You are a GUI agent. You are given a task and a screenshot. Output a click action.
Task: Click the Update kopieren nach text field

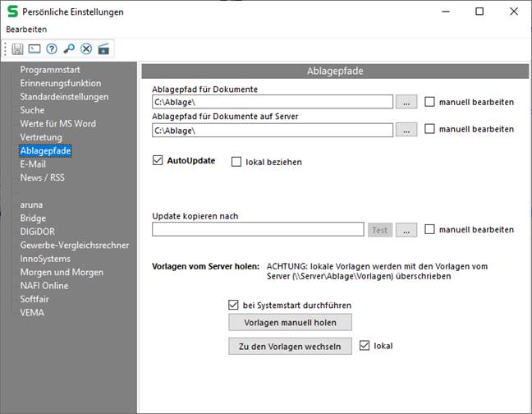click(x=258, y=230)
